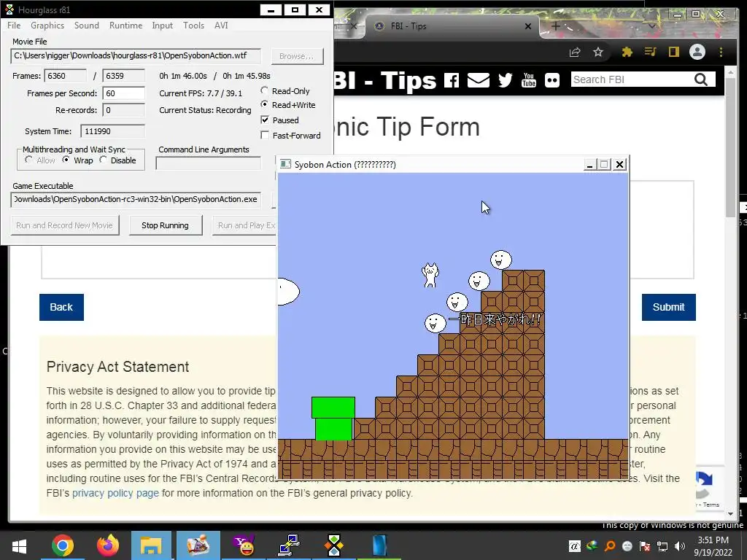
Task: Open Hourglass Graphics menu
Action: point(47,26)
